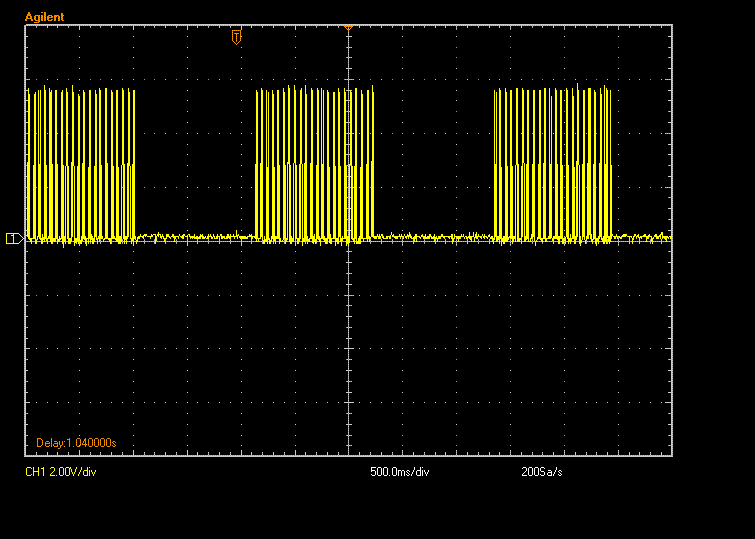The image size is (755, 539).
Task: Click the orange trigger T marker
Action: click(x=236, y=37)
